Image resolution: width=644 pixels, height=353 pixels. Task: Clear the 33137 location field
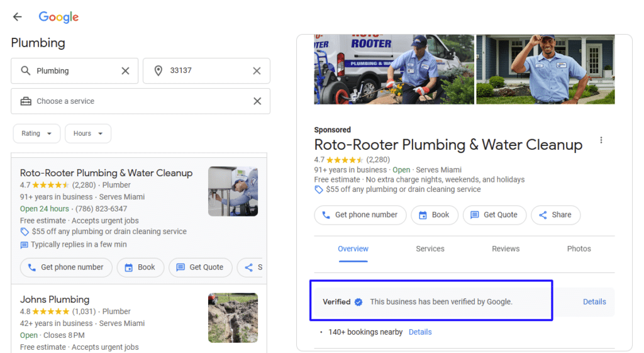coord(257,70)
